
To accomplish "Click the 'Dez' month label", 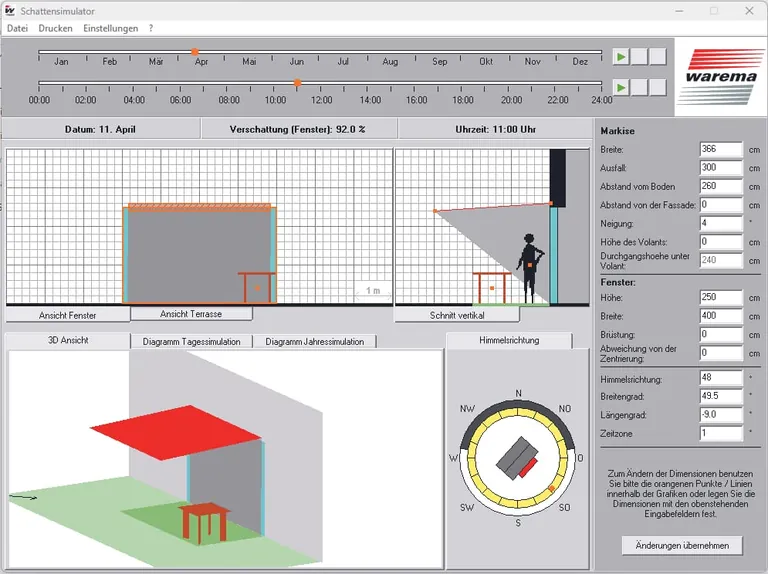I will coord(580,62).
